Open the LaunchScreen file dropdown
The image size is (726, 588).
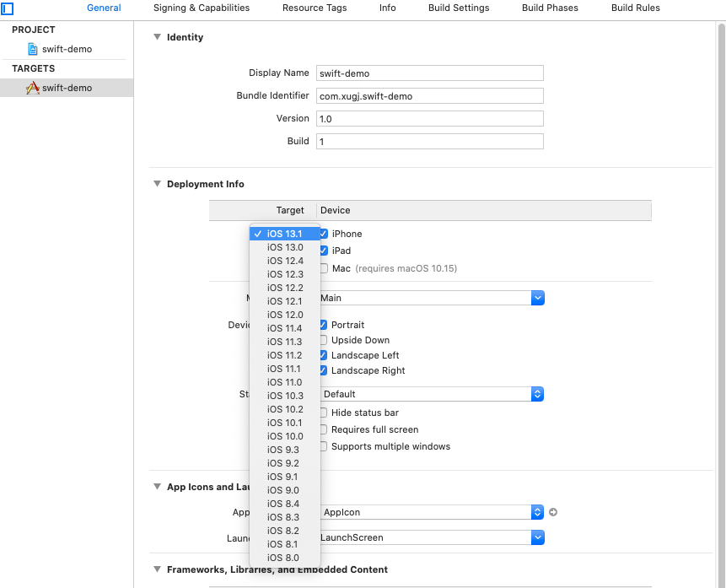point(538,537)
